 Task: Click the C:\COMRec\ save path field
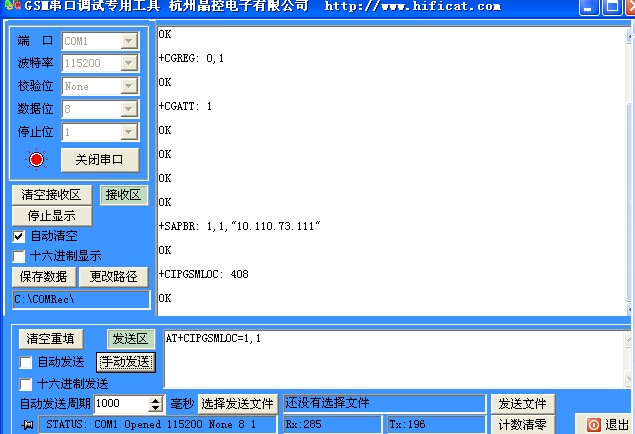tap(81, 300)
